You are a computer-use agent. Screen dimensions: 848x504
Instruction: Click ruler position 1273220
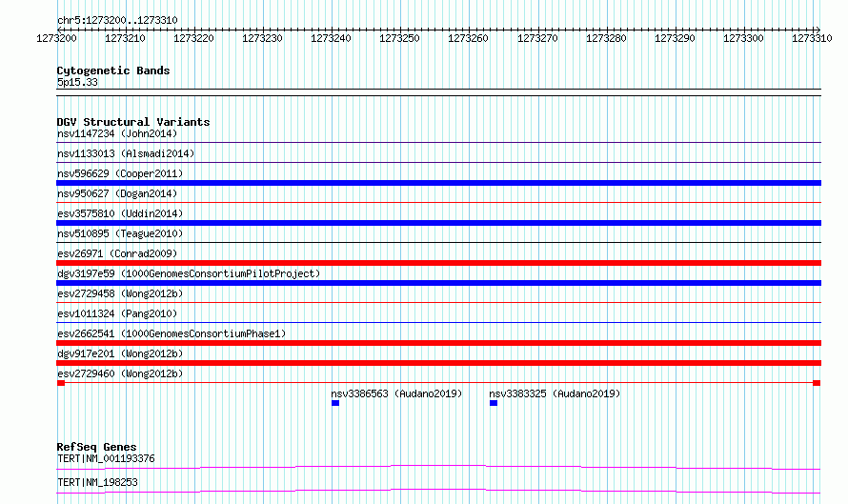click(x=193, y=38)
